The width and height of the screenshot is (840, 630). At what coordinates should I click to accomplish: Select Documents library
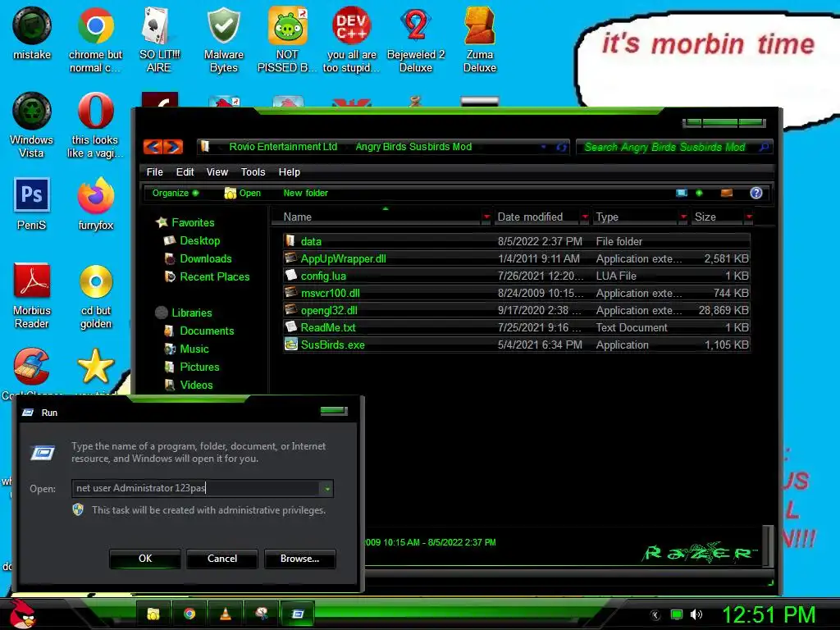click(x=207, y=331)
